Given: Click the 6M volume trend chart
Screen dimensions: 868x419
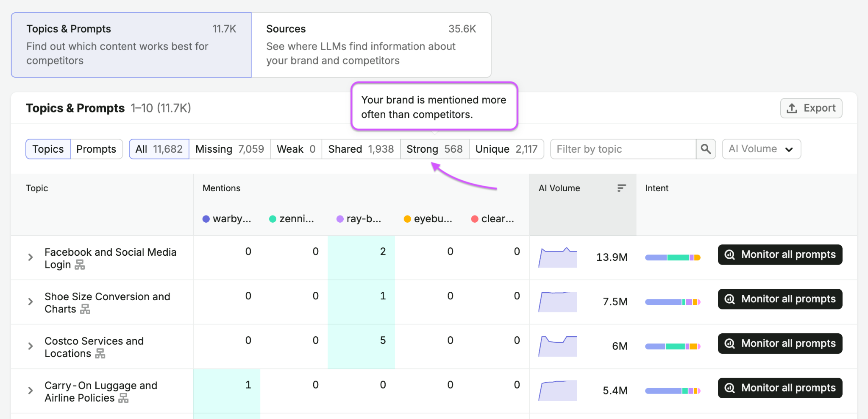Looking at the screenshot, I should click(558, 346).
